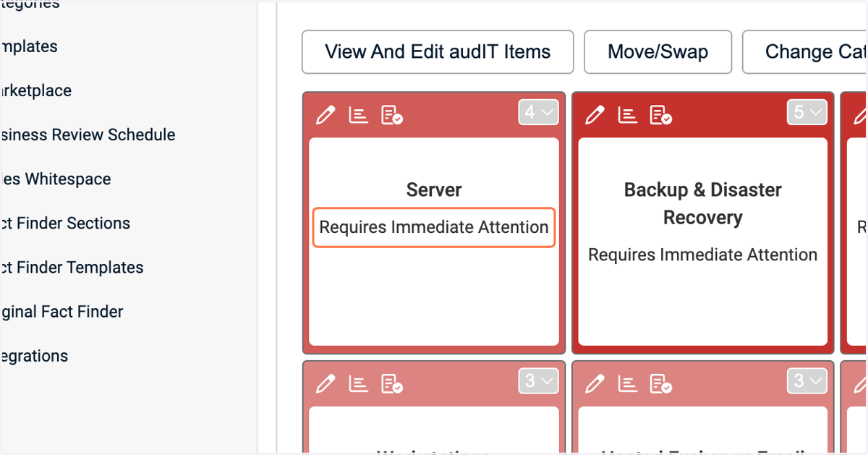
Task: Open the score dropdown showing 3 below Server card
Action: (539, 380)
